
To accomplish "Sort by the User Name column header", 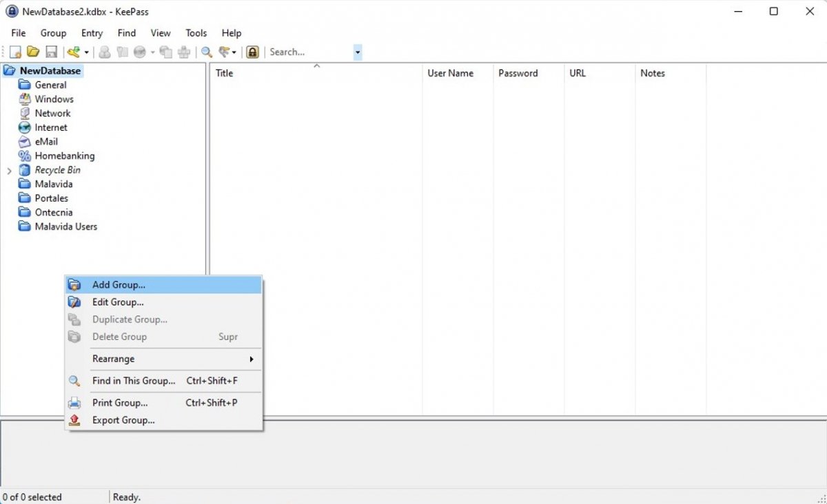I will pos(458,73).
